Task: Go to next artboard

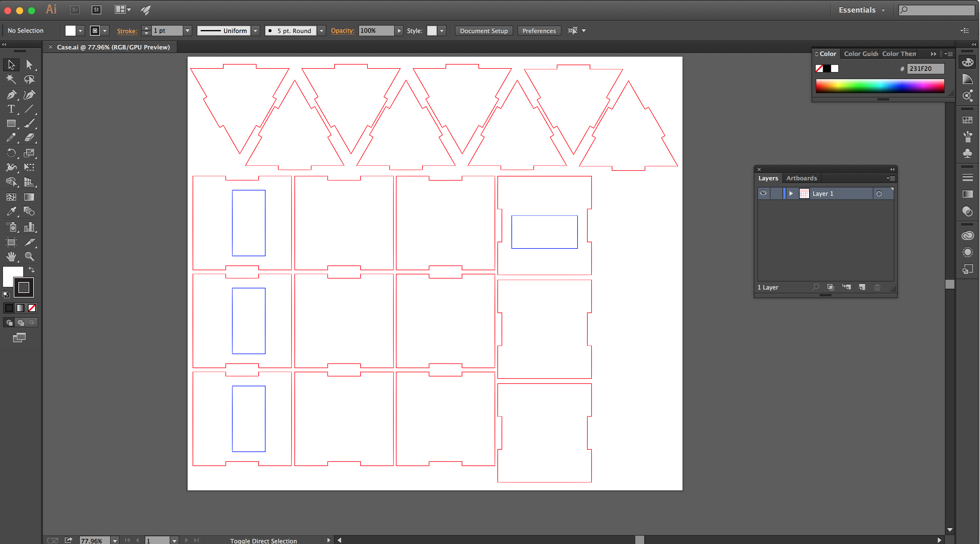Action: (186, 540)
